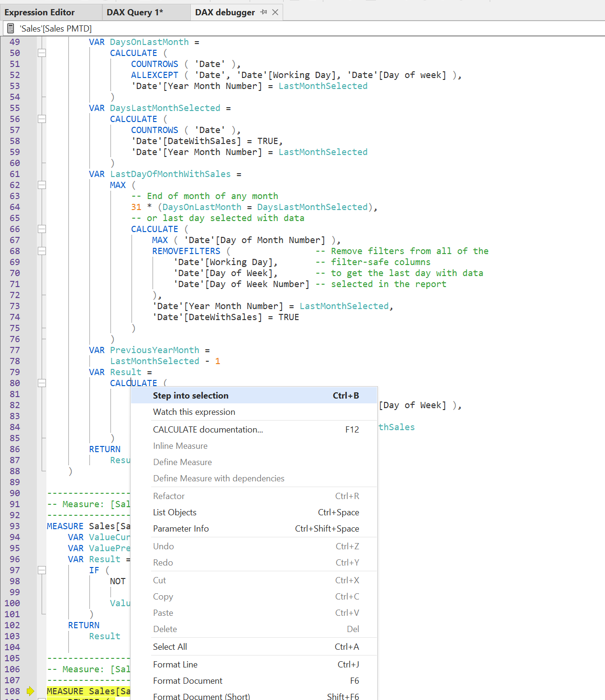This screenshot has height=700, width=605.
Task: Close the DAX debugger tab
Action: 275,12
